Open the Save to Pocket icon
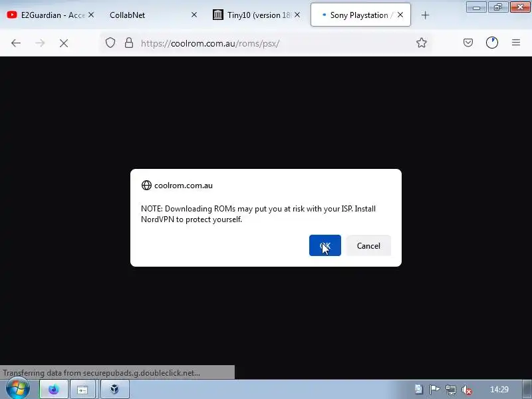 click(468, 43)
